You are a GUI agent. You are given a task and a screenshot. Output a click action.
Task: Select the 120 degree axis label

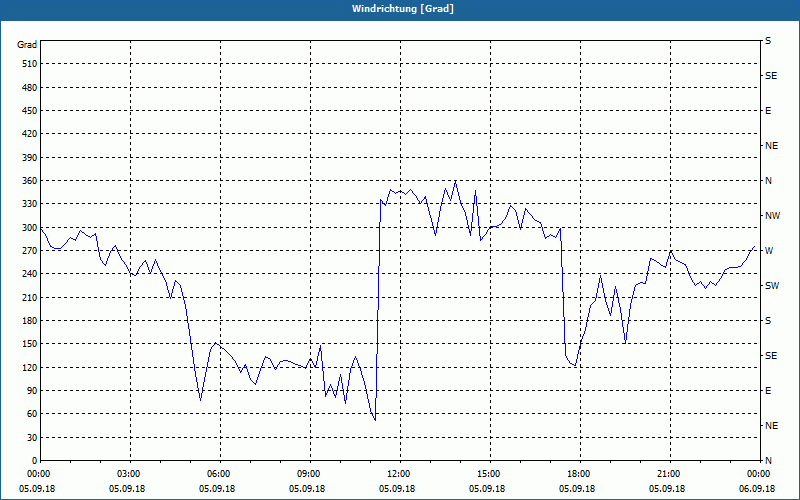[x=29, y=367]
